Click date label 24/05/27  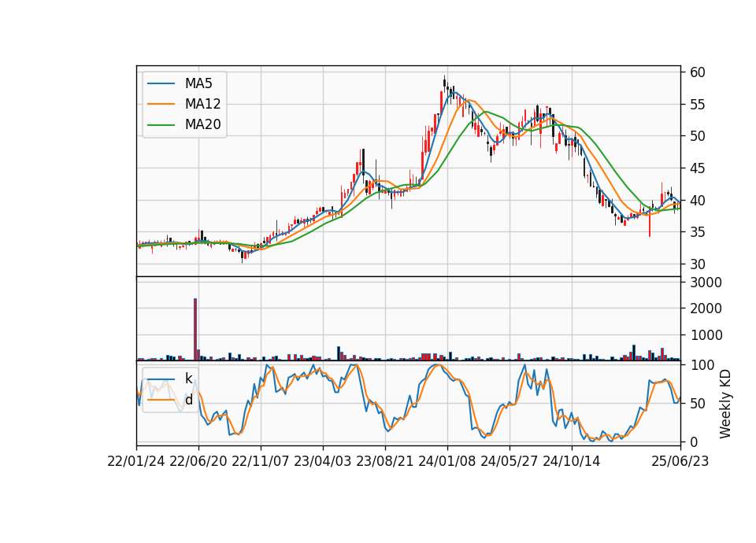pos(510,461)
